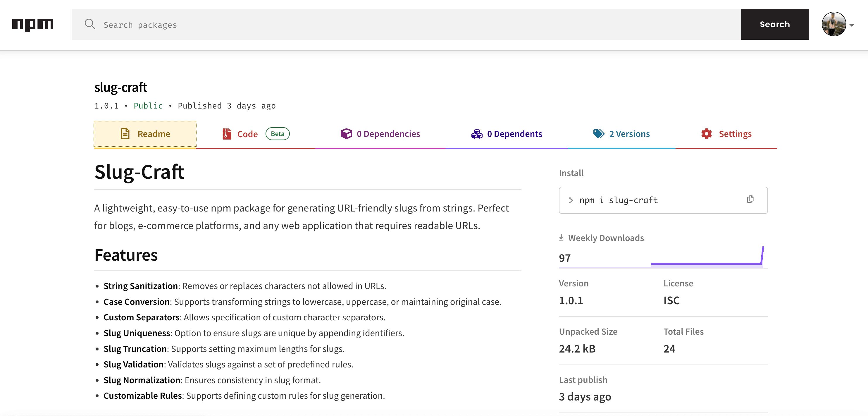The image size is (868, 416).
Task: Open the profile avatar menu
Action: pyautogui.click(x=833, y=24)
